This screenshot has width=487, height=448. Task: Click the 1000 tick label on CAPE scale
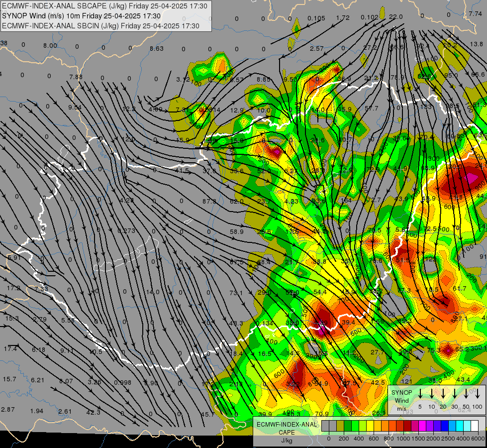(403, 439)
